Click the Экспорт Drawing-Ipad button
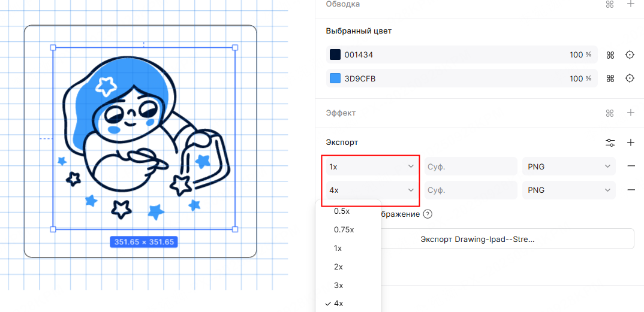 coord(477,239)
